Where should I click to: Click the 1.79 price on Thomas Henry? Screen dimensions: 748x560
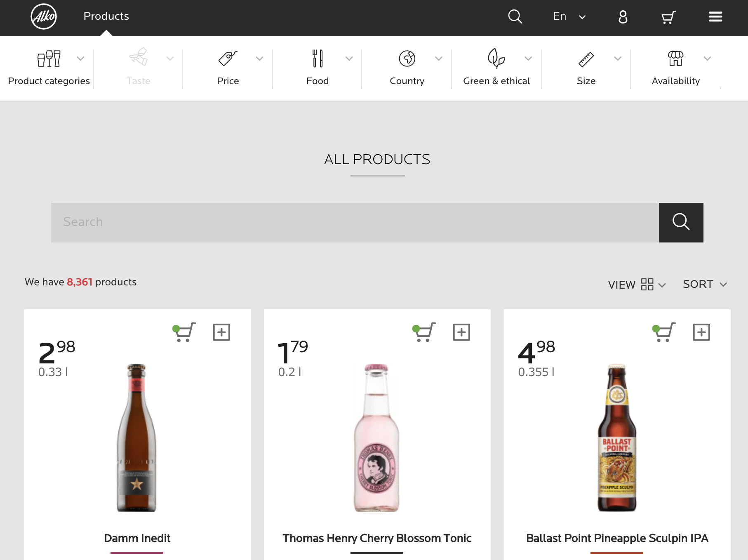point(293,352)
